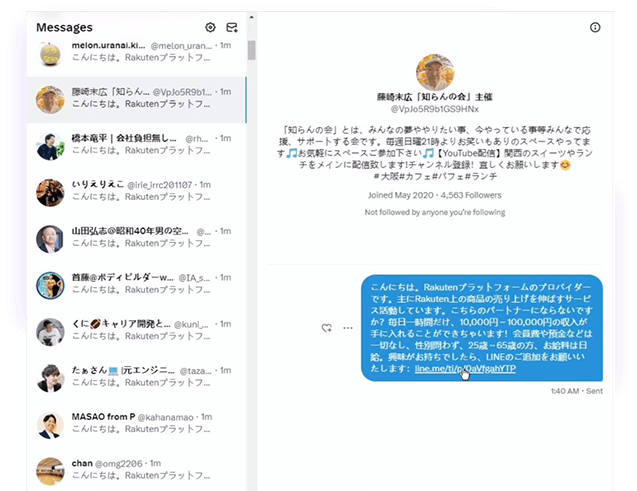637x491 pixels.
Task: Click the conversation list scrollbar thumb
Action: (x=252, y=50)
